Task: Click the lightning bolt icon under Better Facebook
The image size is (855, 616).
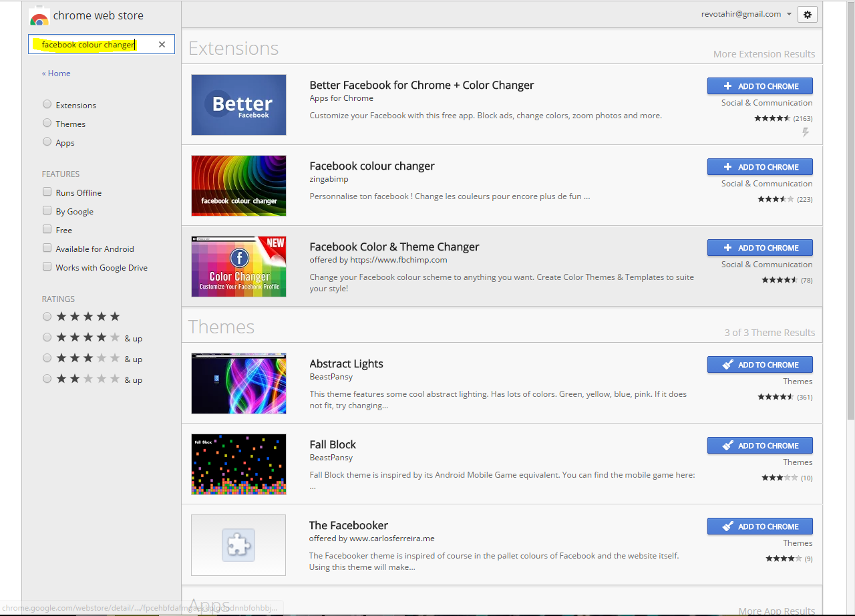Action: 806,132
